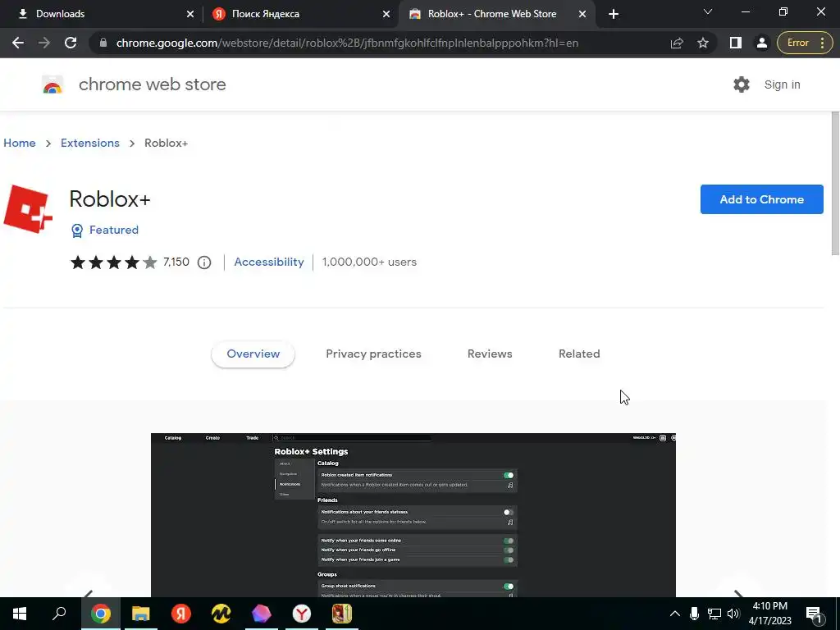Click the Chrome taskbar icon
The width and height of the screenshot is (840, 630).
101,614
